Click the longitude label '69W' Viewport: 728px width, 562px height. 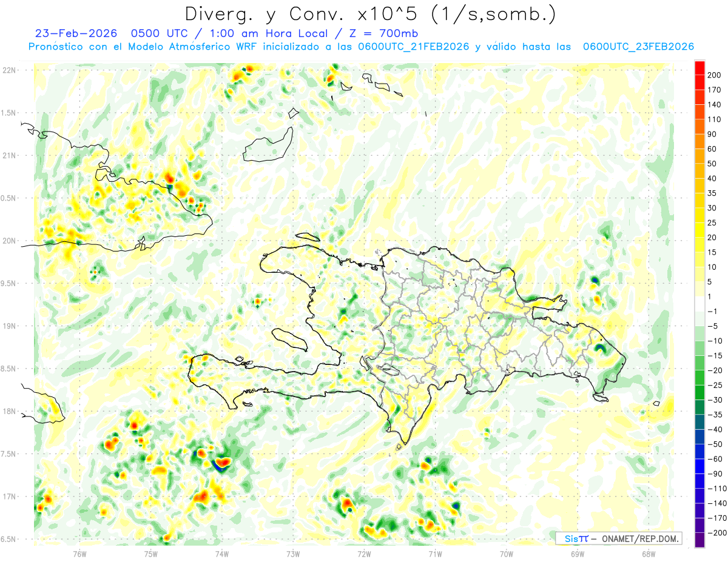pyautogui.click(x=577, y=554)
